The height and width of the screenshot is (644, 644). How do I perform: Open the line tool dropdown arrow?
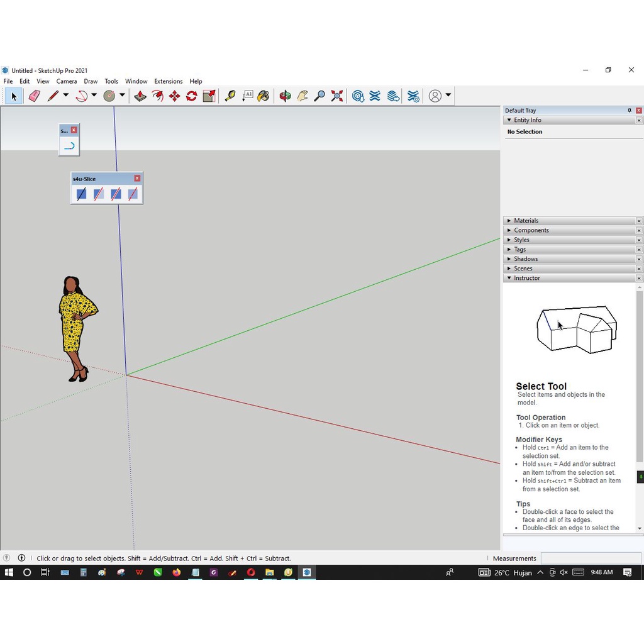[65, 96]
